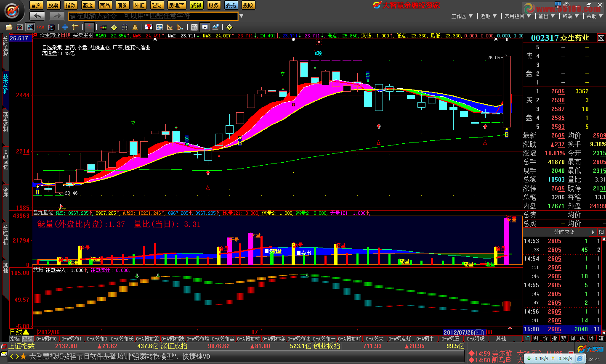606x364 pixels.
Task: Toggle the 日线 period selector
Action: pyautogui.click(x=19, y=332)
